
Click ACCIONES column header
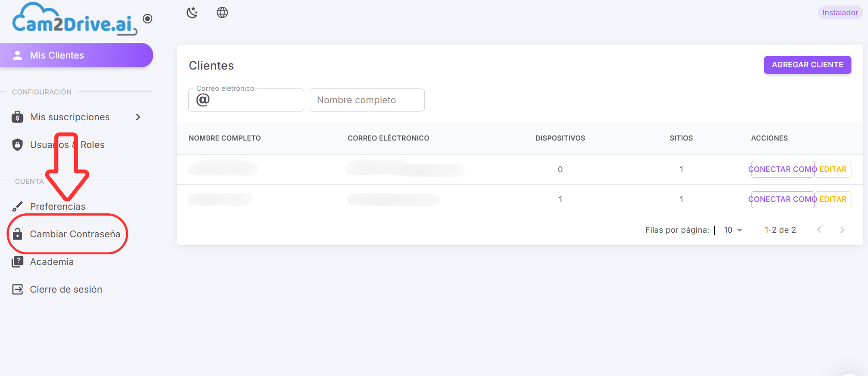pos(770,138)
